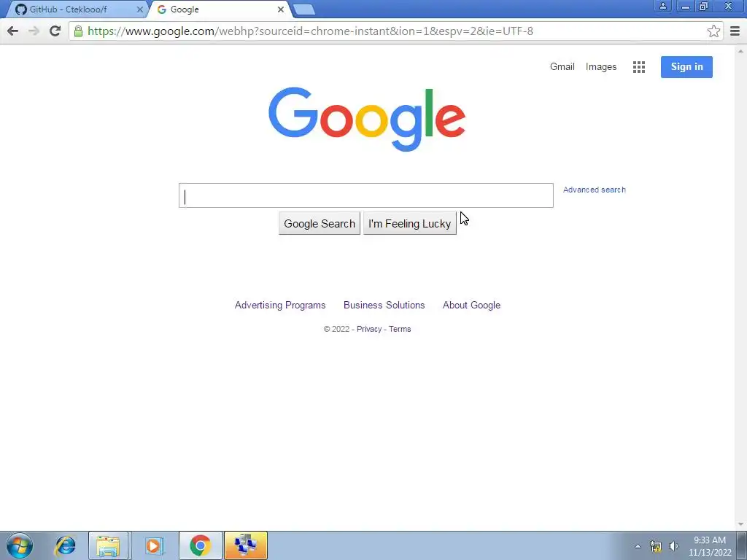This screenshot has height=560, width=747.
Task: Reload the page with the refresh icon
Action: point(55,31)
